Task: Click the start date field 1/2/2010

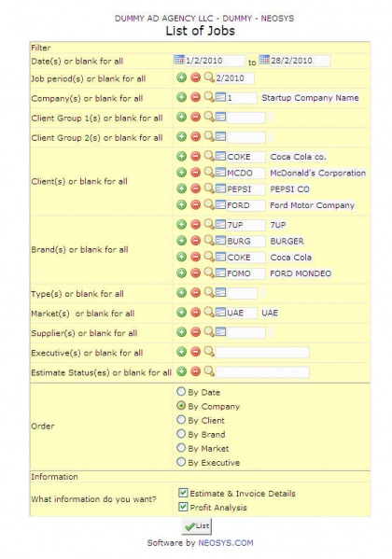Action: click(215, 61)
